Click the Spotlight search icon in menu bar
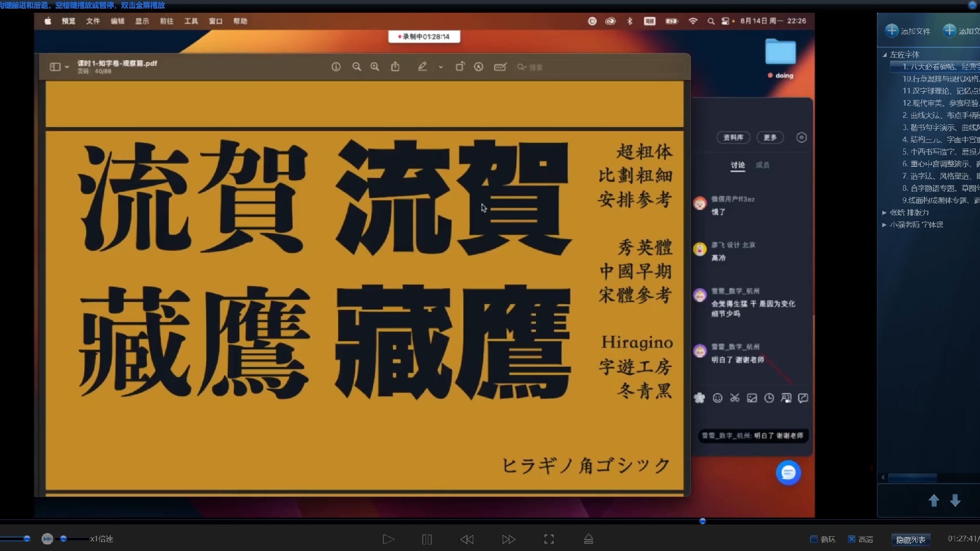The height and width of the screenshot is (551, 980). coord(710,21)
